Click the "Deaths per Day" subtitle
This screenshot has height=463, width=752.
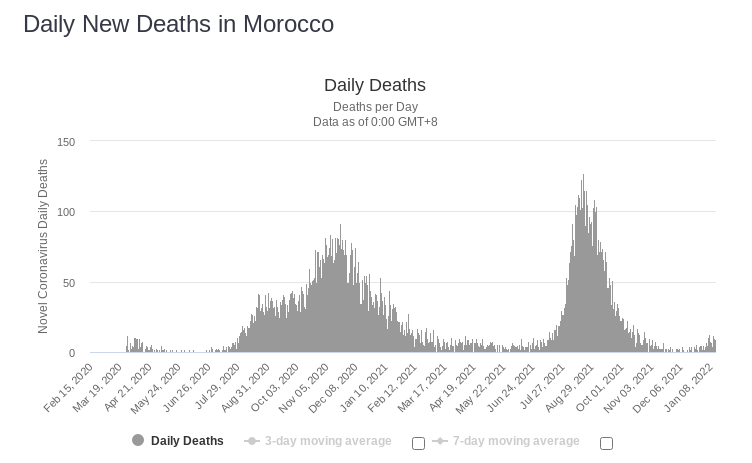pos(375,107)
